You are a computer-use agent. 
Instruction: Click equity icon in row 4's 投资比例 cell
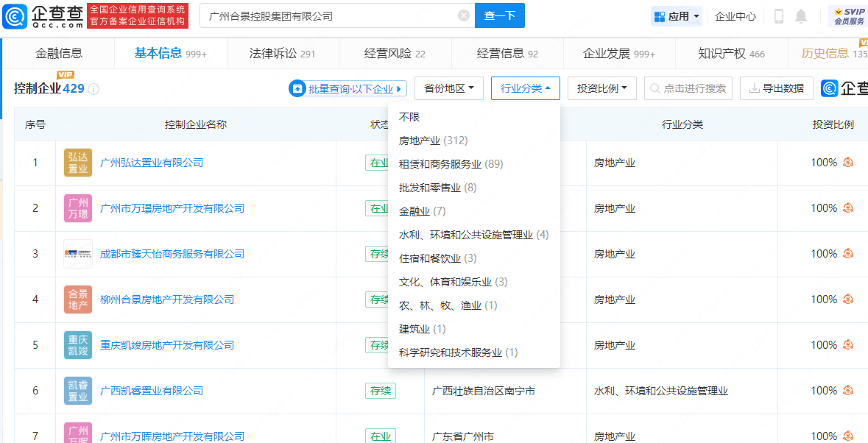click(847, 300)
